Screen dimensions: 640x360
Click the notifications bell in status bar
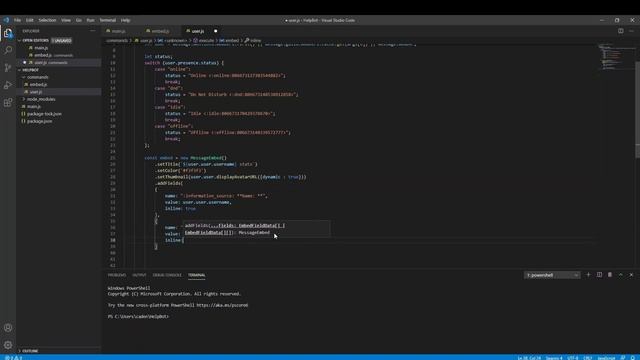click(632, 358)
